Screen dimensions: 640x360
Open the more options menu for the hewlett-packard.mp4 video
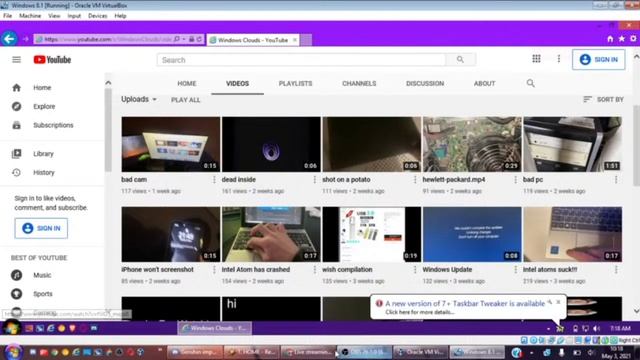point(515,180)
